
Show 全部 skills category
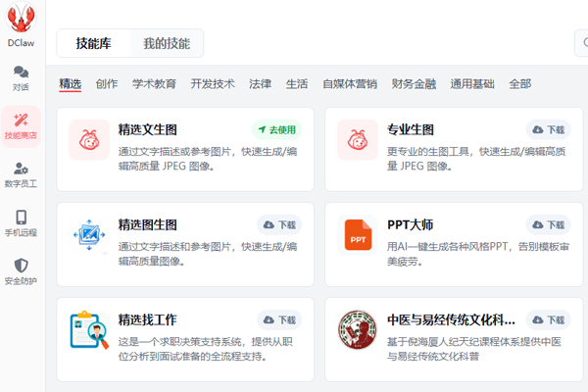point(519,83)
